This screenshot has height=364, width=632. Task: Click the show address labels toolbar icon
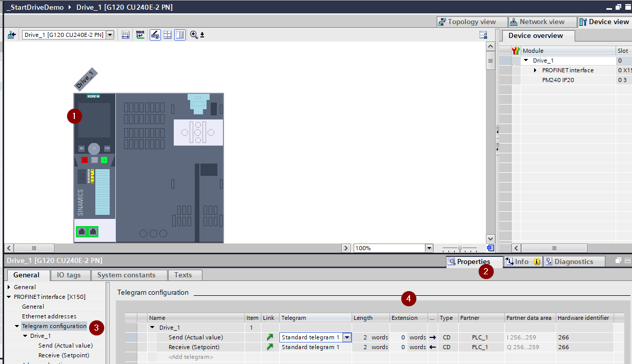126,35
